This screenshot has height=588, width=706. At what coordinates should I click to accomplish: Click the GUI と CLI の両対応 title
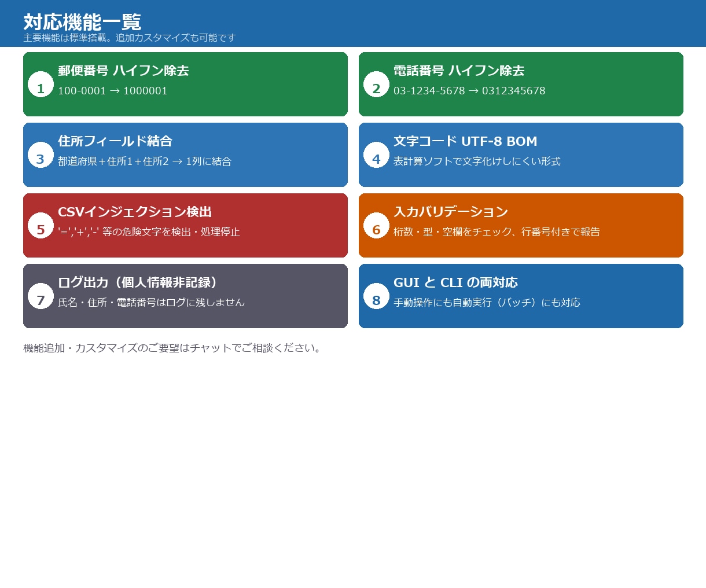tap(455, 282)
